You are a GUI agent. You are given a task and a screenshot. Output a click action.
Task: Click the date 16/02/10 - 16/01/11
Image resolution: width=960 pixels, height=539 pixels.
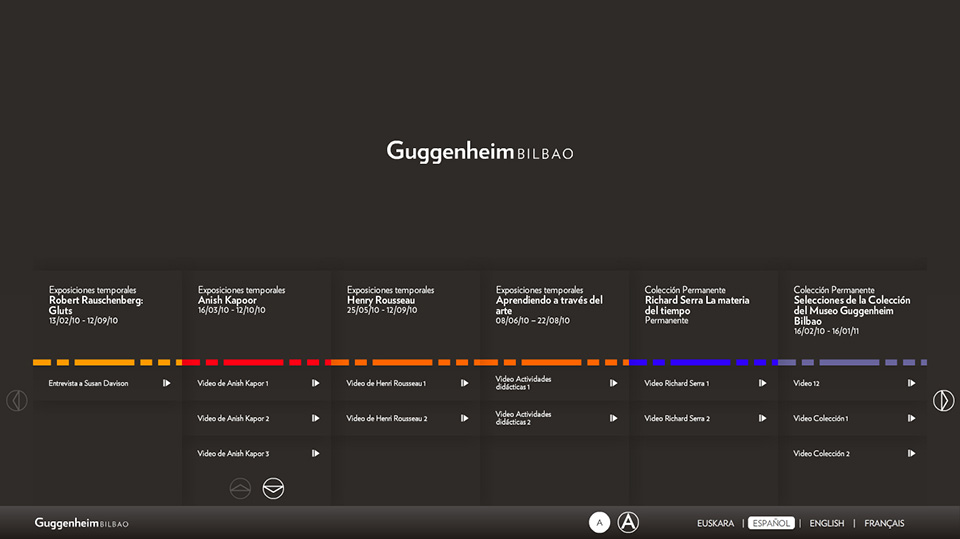tap(826, 331)
